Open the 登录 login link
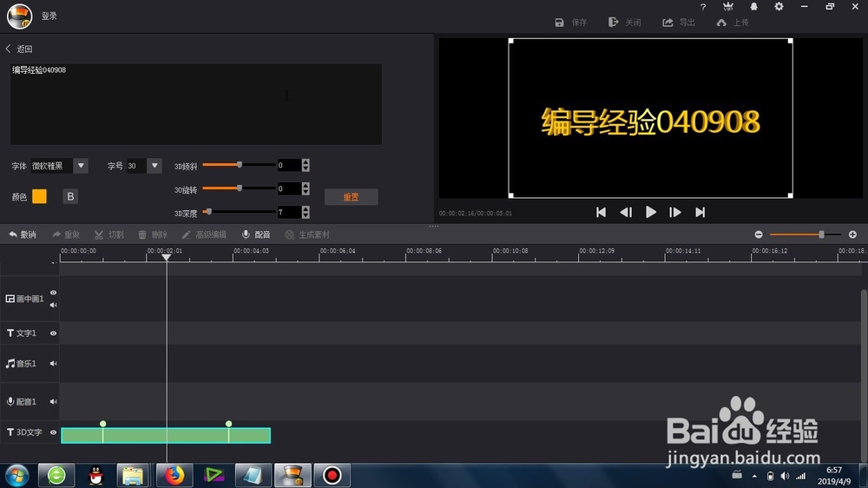Image resolution: width=868 pixels, height=488 pixels. (x=49, y=16)
